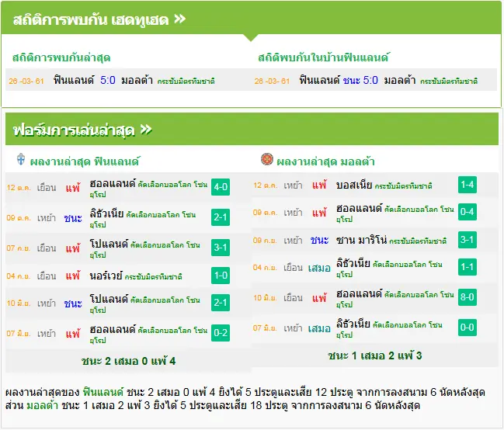The width and height of the screenshot is (504, 430).
Task: Click the ซาน มาริโน่ team name
Action: tap(361, 240)
